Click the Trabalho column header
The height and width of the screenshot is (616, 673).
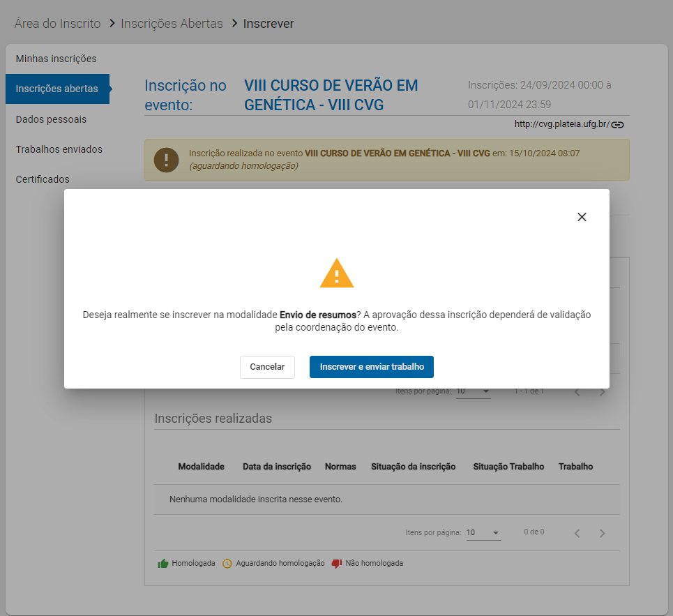click(575, 467)
